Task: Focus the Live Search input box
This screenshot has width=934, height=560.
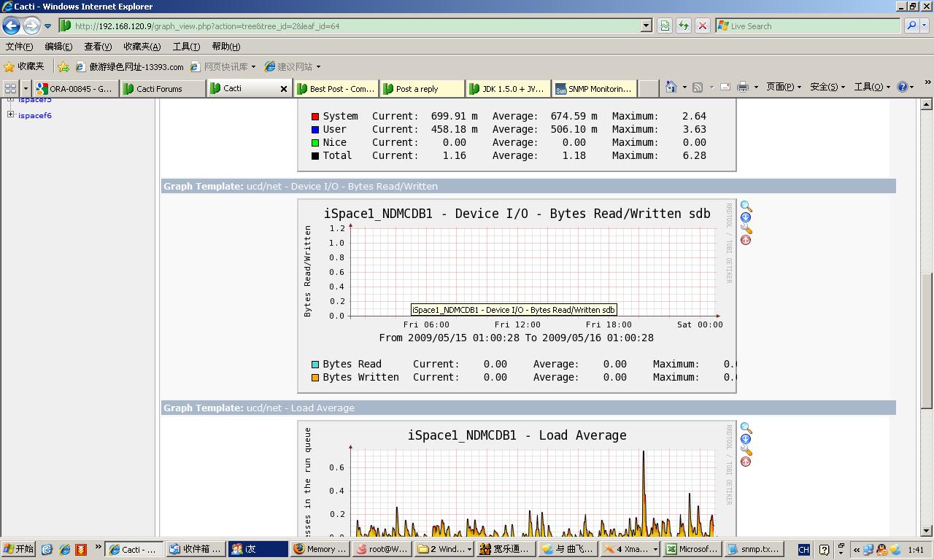Action: pos(808,26)
